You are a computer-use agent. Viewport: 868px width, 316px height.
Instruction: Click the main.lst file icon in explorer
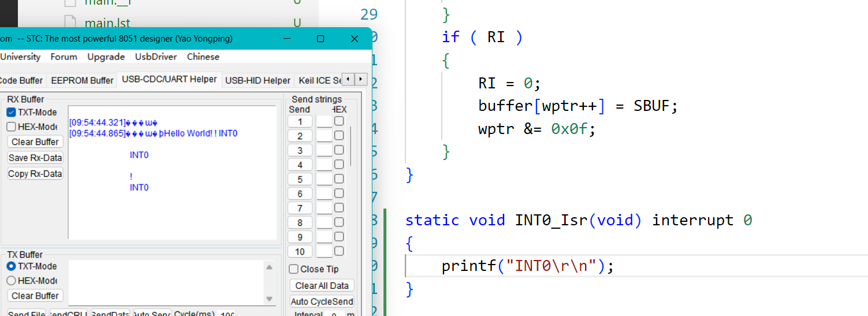click(70, 23)
